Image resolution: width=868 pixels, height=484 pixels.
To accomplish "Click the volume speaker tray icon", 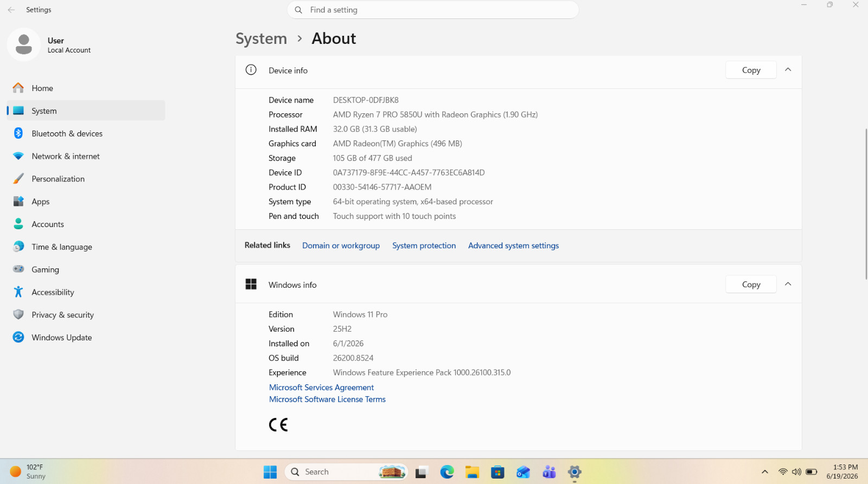I will 796,472.
